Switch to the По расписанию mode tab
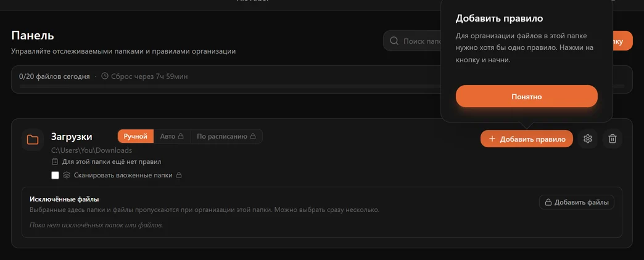Viewport: 644px width, 260px height. click(x=226, y=136)
